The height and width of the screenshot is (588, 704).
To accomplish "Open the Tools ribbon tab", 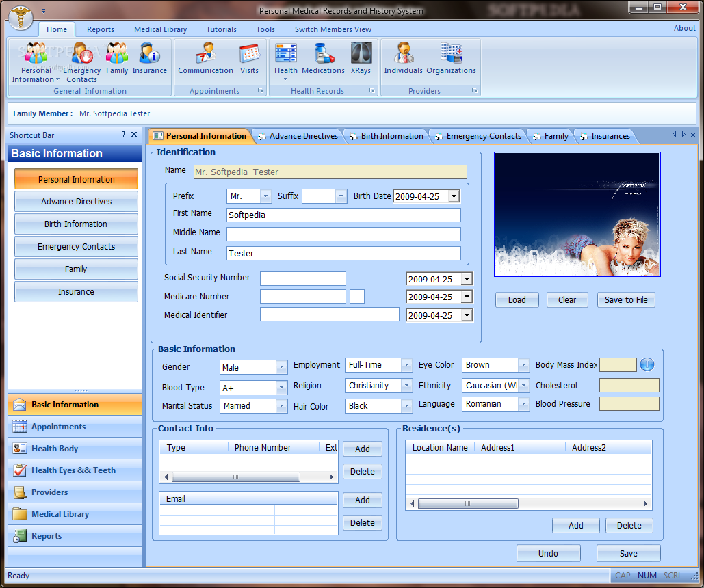I will (265, 29).
